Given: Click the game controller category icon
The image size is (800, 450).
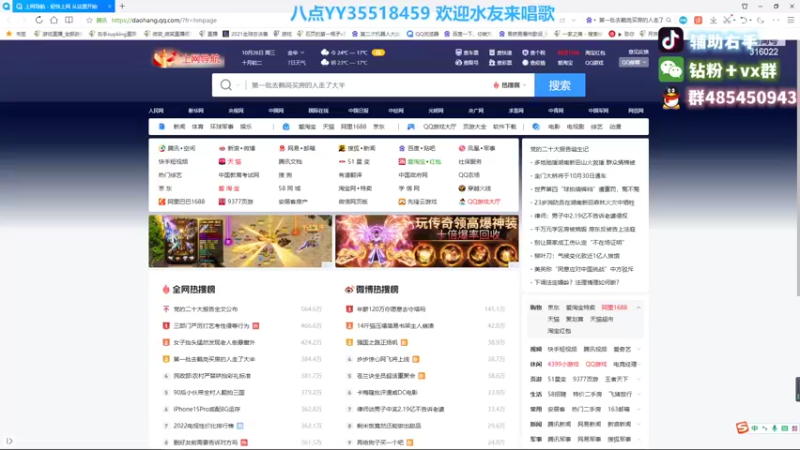Looking at the screenshot, I should 411,127.
